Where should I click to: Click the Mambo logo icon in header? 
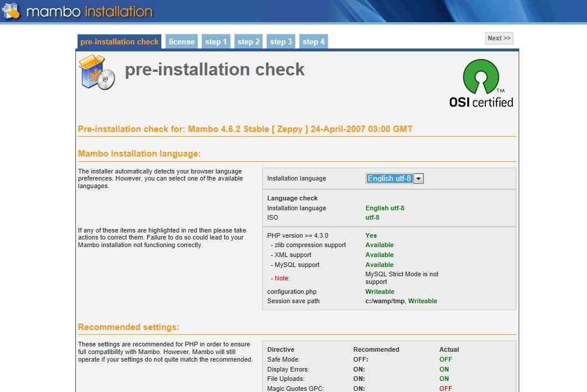[11, 11]
